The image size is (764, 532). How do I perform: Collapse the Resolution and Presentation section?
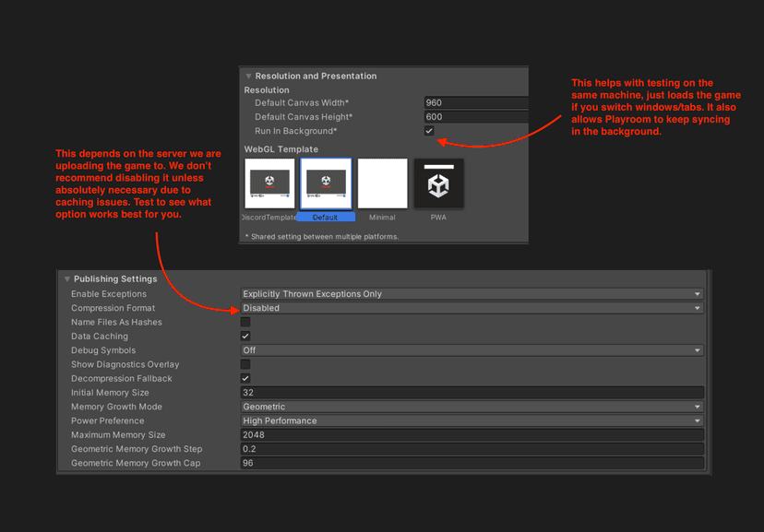(x=247, y=76)
